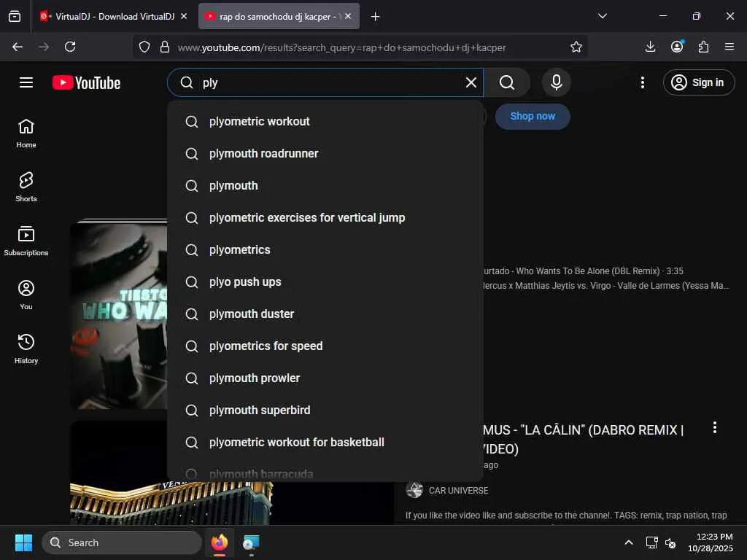The height and width of the screenshot is (560, 747).
Task: Go back to the previous page
Action: [18, 47]
